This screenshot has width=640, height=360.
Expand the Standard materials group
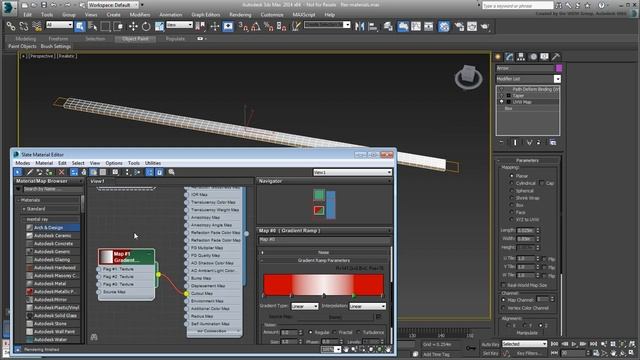(x=24, y=209)
